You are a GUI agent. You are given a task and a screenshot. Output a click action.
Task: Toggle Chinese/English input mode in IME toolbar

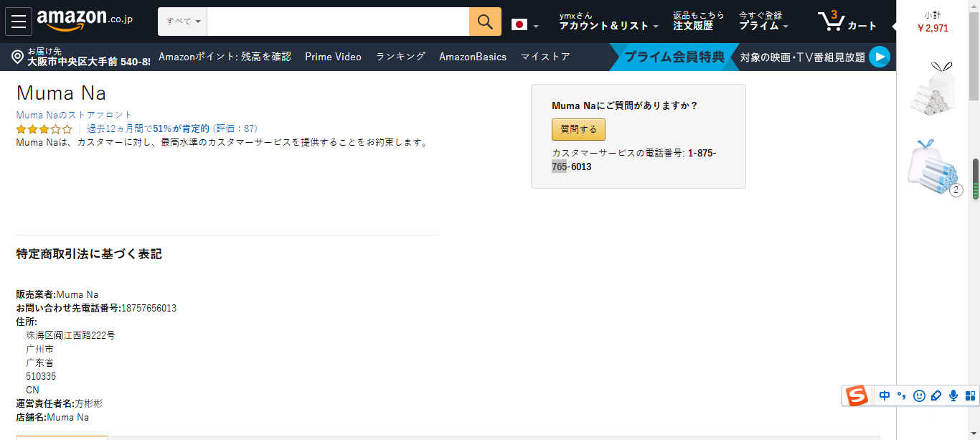[885, 395]
